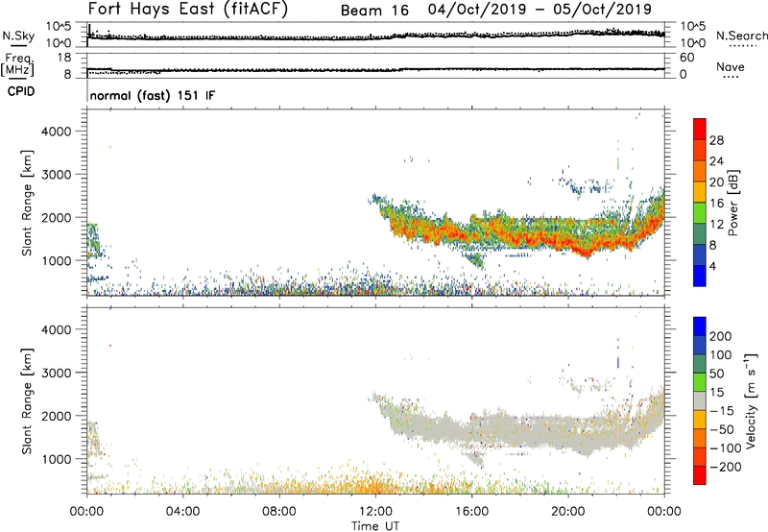Click the "12:00" time axis label
This screenshot has height=532, width=768.
click(x=375, y=512)
